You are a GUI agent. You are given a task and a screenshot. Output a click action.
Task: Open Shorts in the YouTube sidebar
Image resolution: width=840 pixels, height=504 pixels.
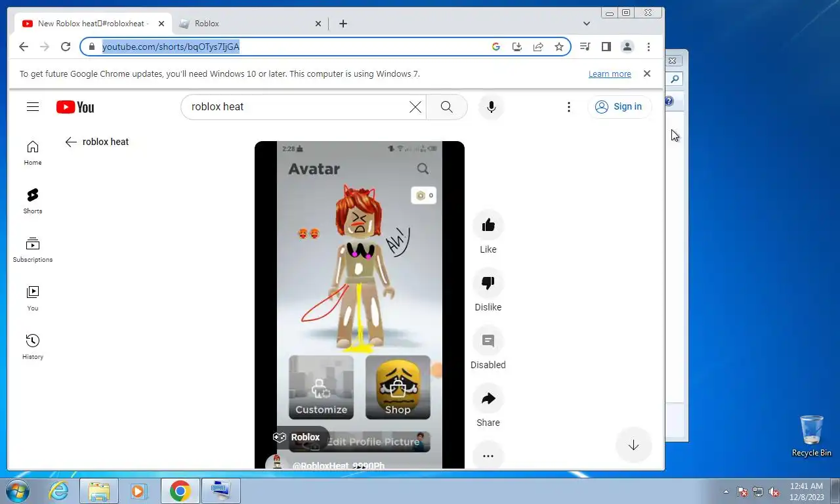click(33, 201)
